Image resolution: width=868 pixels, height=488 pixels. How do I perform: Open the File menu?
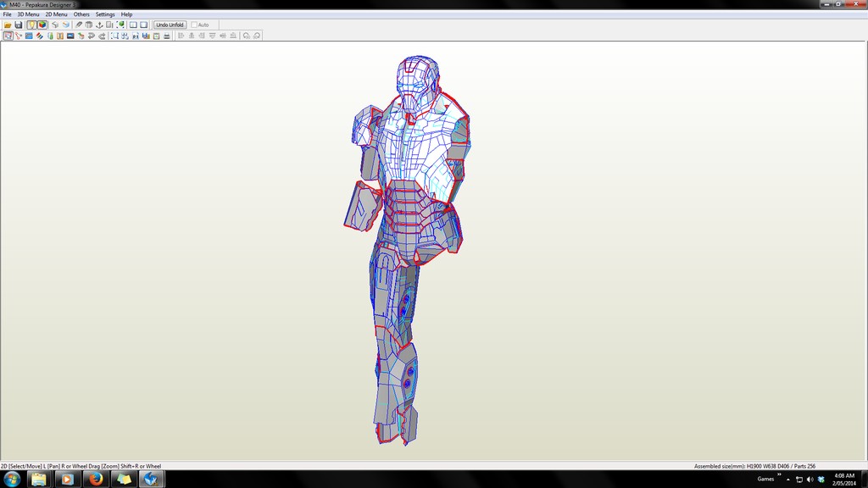click(7, 14)
